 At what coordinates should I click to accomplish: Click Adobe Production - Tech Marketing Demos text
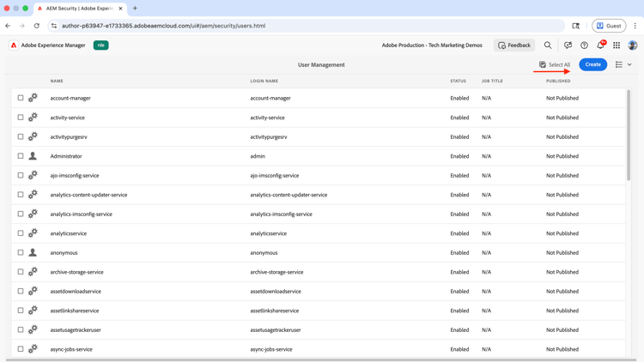(x=432, y=45)
